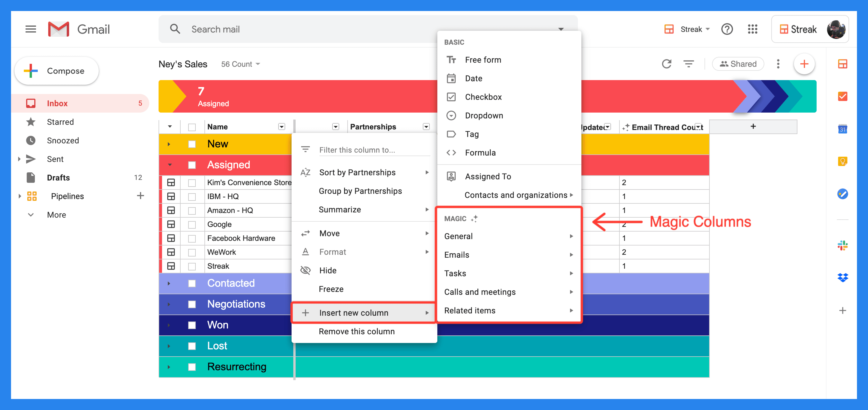This screenshot has height=410, width=868.
Task: Open the 56 Count dropdown
Action: point(241,64)
